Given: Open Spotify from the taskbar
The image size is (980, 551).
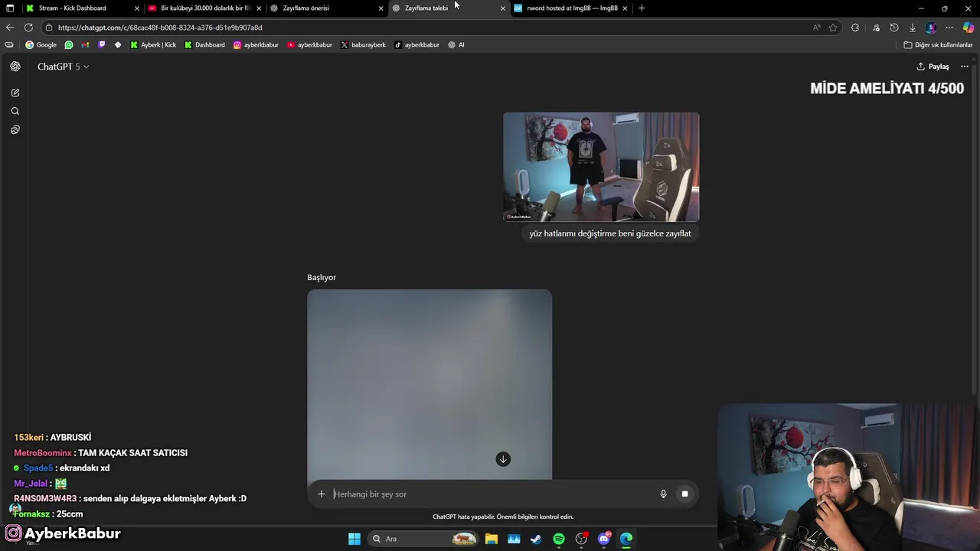Looking at the screenshot, I should tap(559, 539).
